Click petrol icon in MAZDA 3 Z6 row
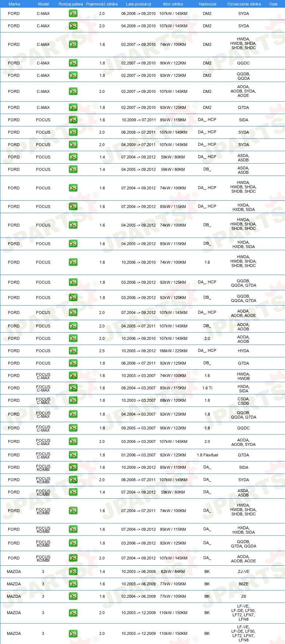This screenshot has width=285, height=644. pos(73,596)
